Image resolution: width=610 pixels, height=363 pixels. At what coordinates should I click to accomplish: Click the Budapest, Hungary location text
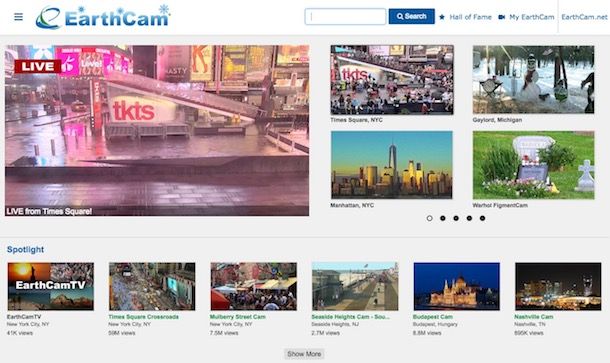tap(435, 324)
